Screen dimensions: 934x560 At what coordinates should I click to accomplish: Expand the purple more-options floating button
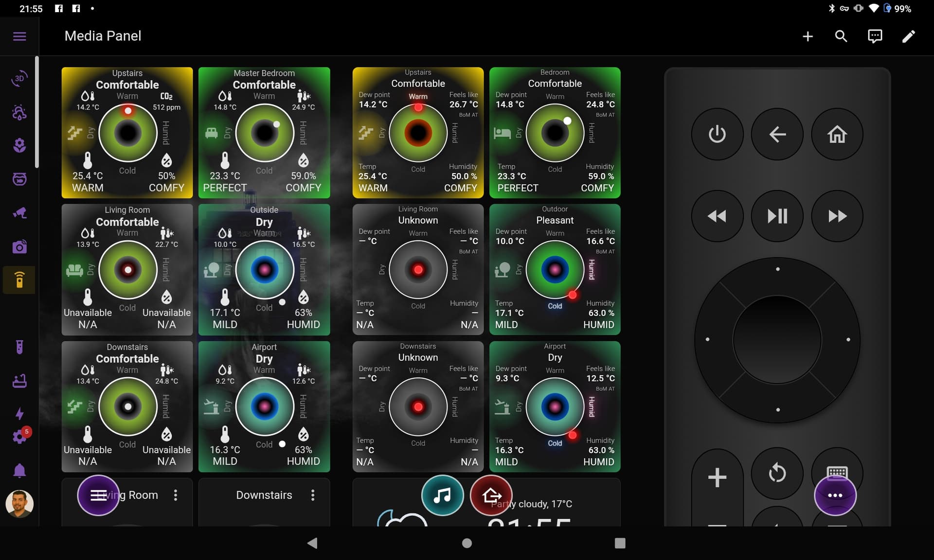(x=835, y=495)
